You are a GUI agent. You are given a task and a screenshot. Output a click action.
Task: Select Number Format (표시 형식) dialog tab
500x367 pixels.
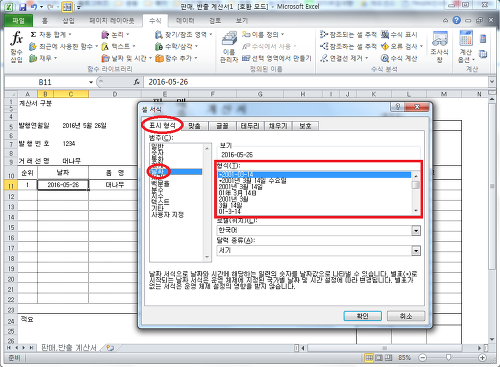(162, 126)
